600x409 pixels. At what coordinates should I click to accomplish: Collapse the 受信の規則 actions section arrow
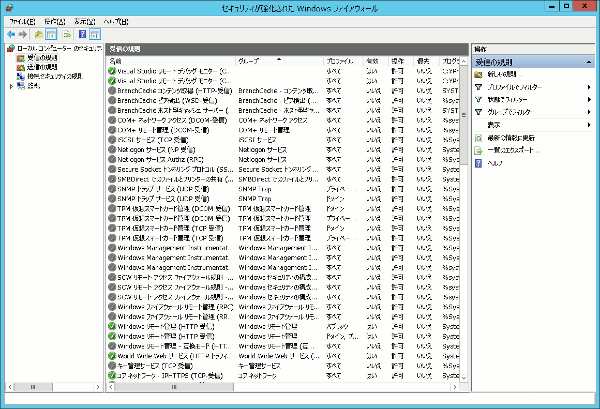pyautogui.click(x=589, y=62)
